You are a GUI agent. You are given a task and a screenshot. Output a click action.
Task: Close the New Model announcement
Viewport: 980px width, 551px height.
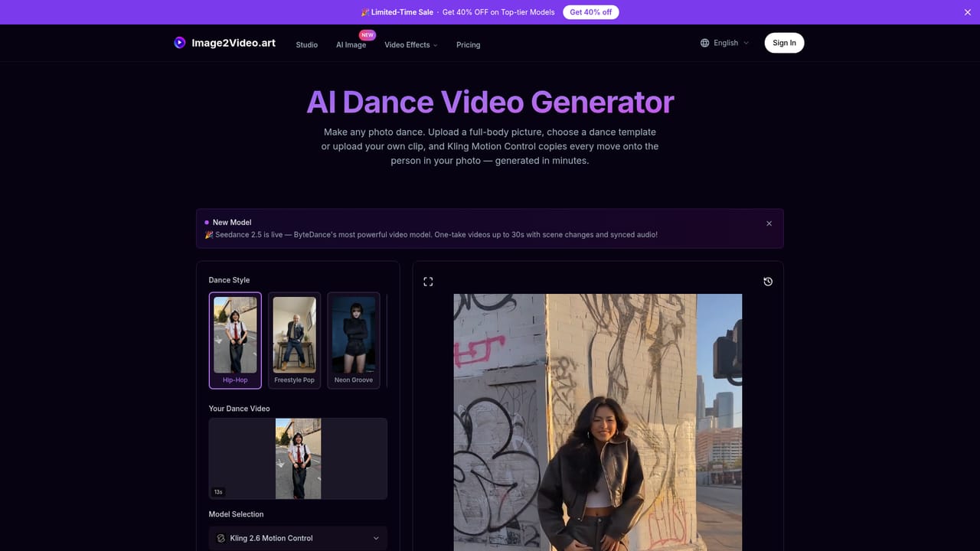769,223
